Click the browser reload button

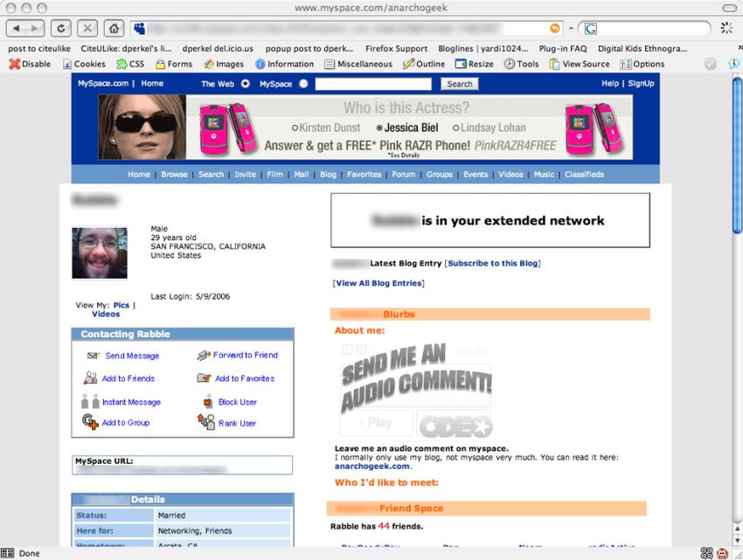tap(60, 29)
